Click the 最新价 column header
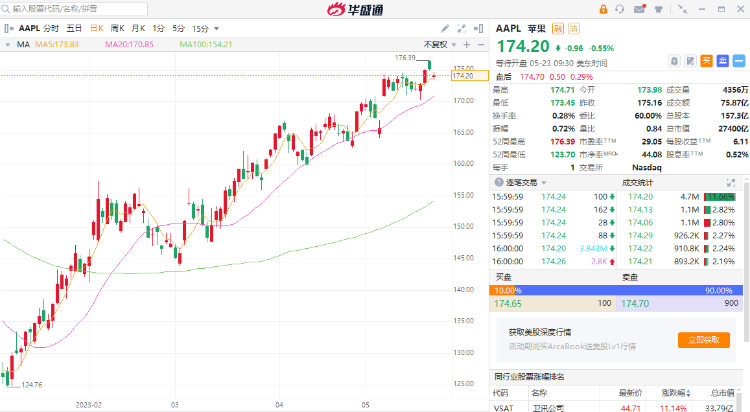The width and height of the screenshot is (750, 412). (x=630, y=393)
